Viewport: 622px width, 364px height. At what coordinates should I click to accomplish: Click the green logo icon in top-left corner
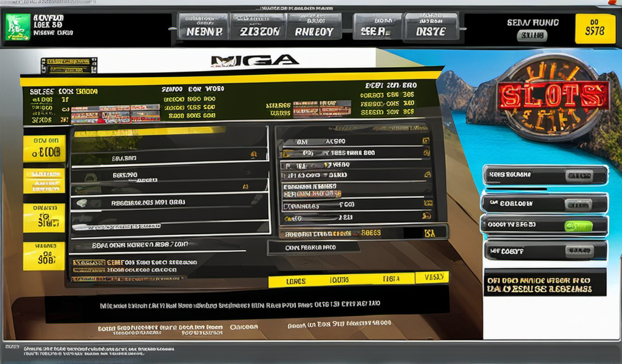pyautogui.click(x=18, y=27)
